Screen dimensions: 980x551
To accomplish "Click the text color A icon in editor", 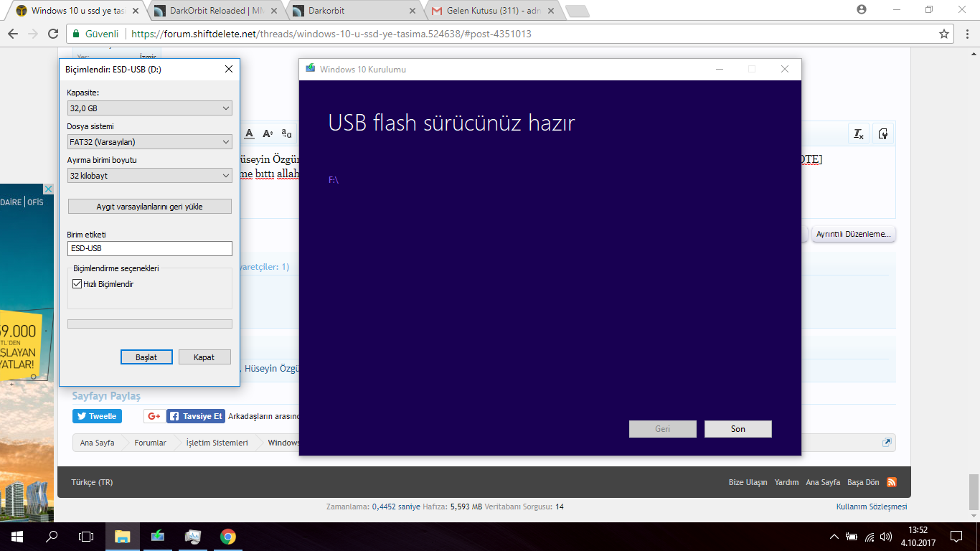I will pyautogui.click(x=250, y=133).
